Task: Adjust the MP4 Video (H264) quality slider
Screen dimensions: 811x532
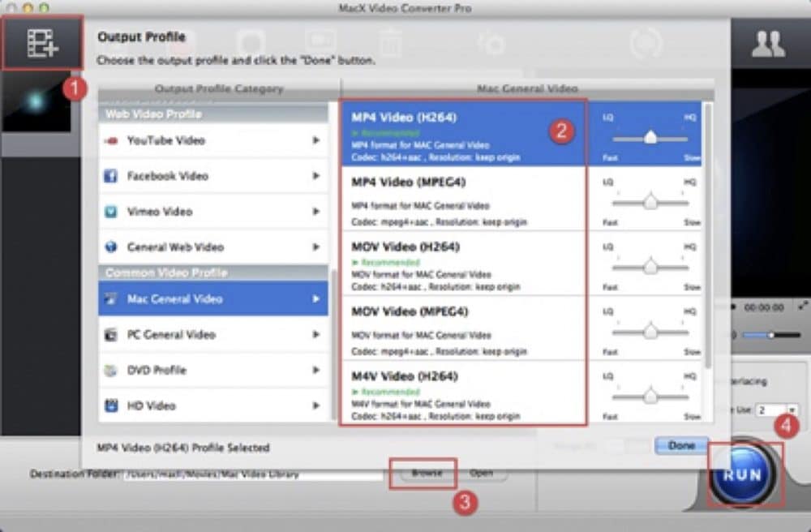Action: [x=650, y=138]
